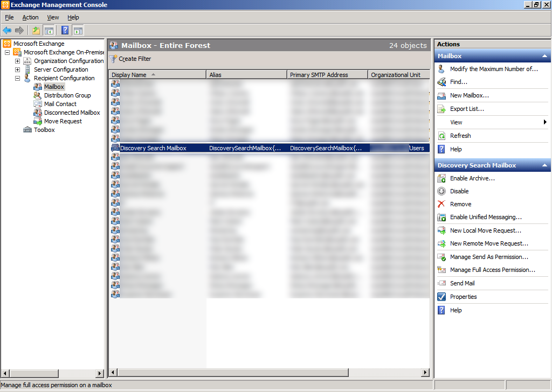
Task: Click the Create Filter funnel icon
Action: [x=113, y=59]
